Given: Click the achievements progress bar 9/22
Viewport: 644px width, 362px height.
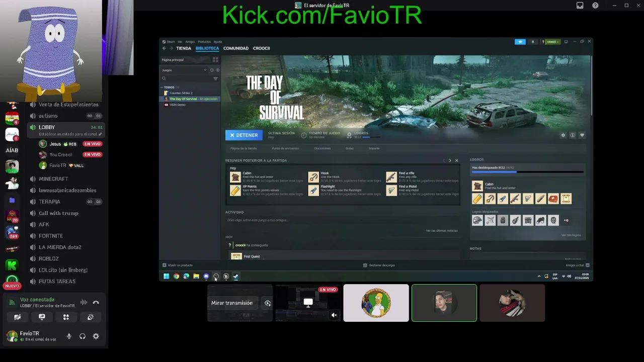Looking at the screenshot, I should (528, 172).
